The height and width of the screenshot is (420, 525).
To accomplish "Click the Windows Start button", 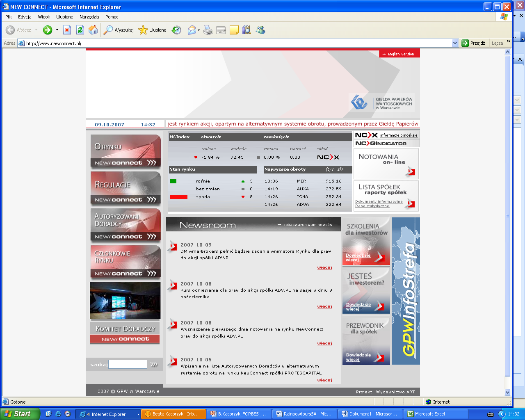I will 20,414.
